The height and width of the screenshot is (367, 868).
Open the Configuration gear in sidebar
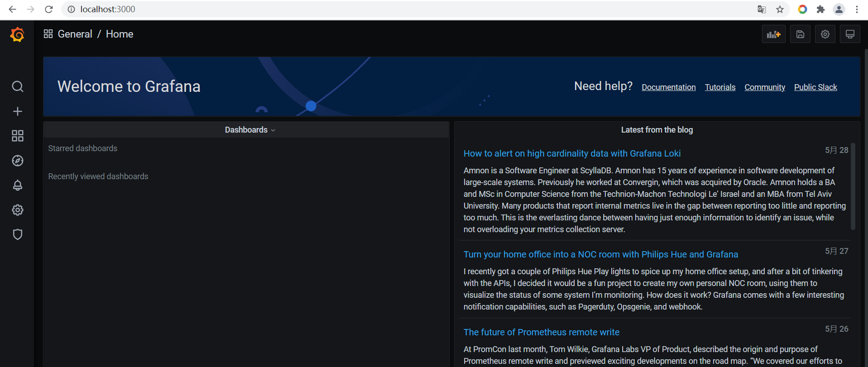pyautogui.click(x=18, y=210)
